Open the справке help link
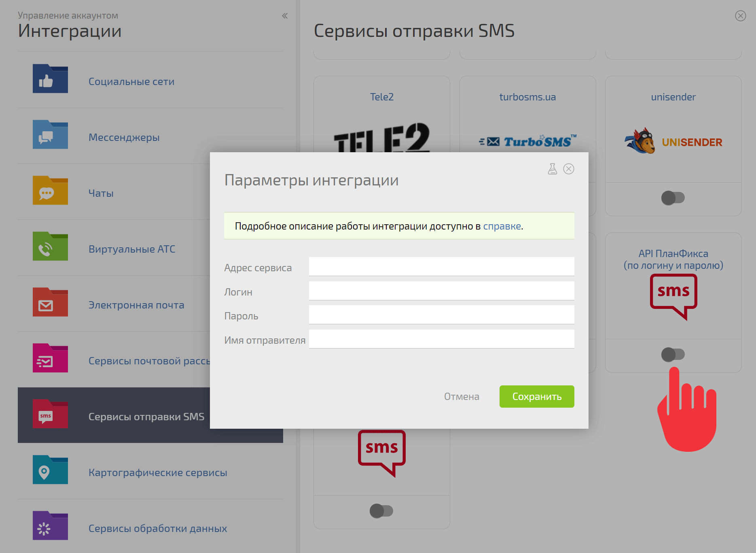Image resolution: width=756 pixels, height=553 pixels. [x=502, y=226]
